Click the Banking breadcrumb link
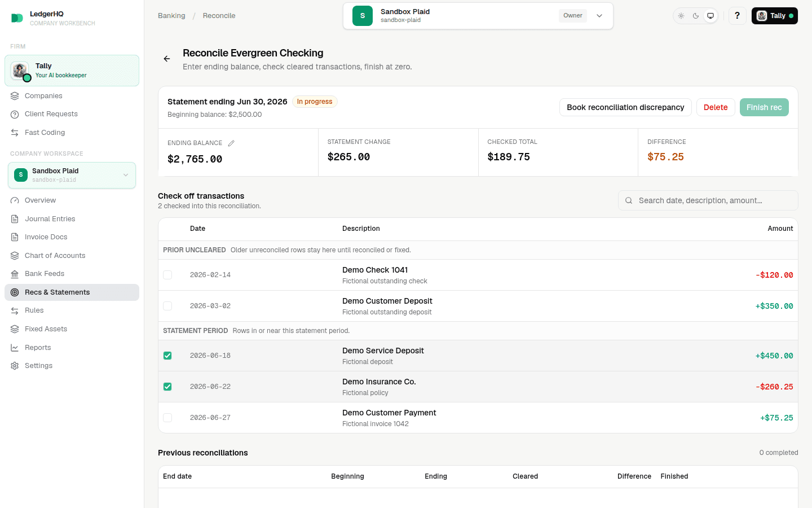Screen dimensions: 812x508 tap(171, 16)
